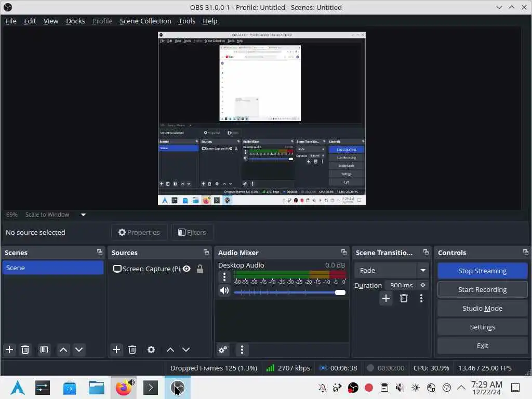
Task: Open Desktop Audio options three-dot icon
Action: tap(224, 277)
